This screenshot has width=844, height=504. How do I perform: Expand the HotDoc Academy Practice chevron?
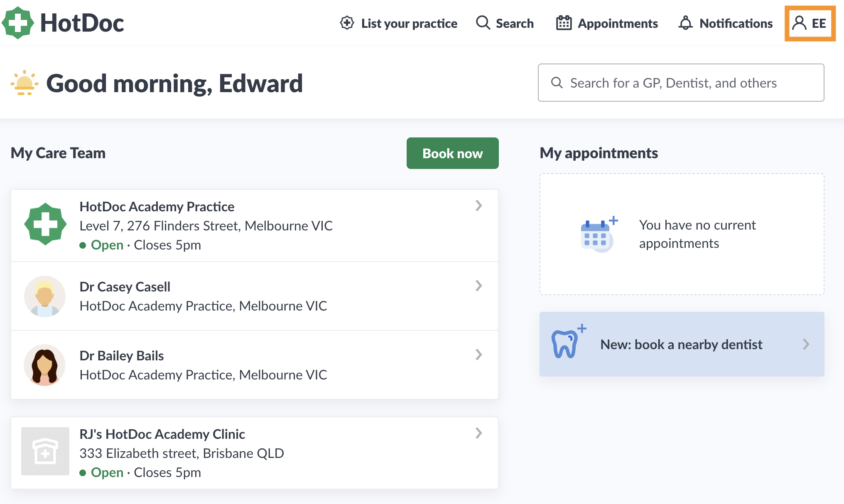pos(479,206)
